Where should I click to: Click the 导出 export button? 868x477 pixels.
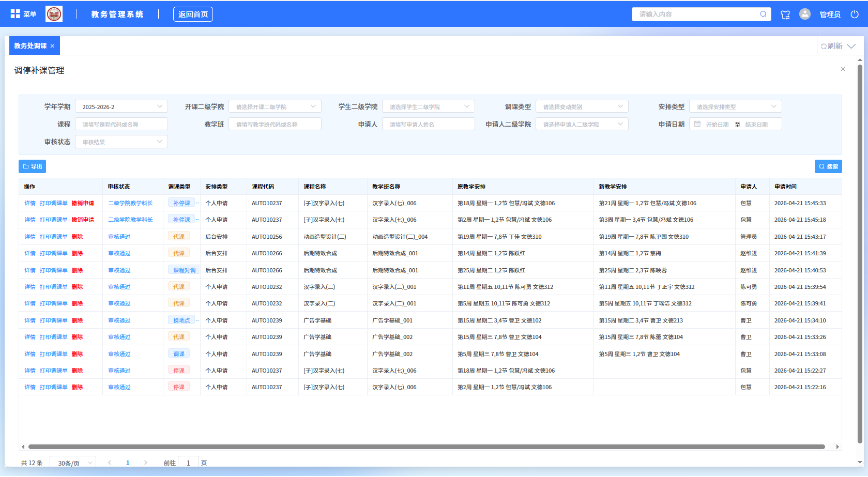pos(33,166)
